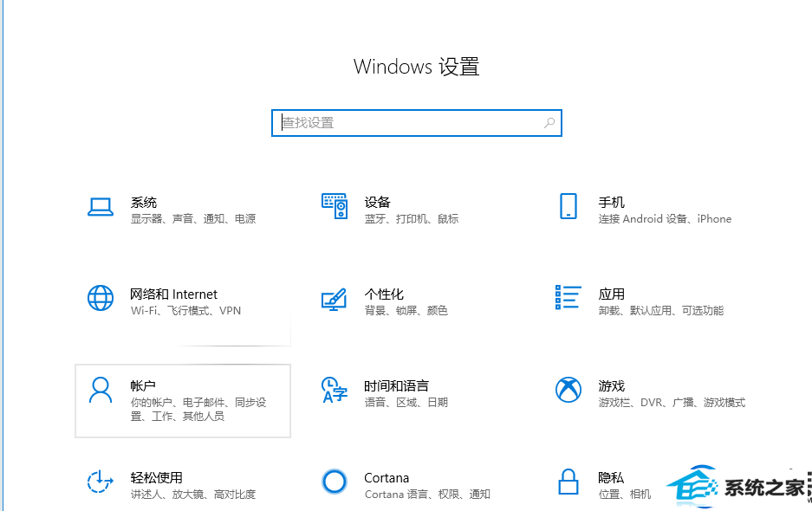This screenshot has height=511, width=812.
Task: Click the Xbox icon for 游戏
Action: click(x=568, y=390)
